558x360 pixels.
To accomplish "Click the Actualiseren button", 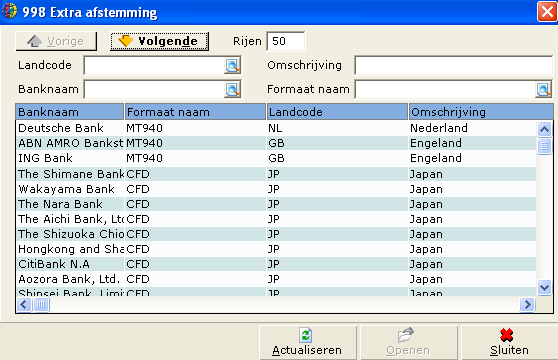I will pyautogui.click(x=307, y=343).
